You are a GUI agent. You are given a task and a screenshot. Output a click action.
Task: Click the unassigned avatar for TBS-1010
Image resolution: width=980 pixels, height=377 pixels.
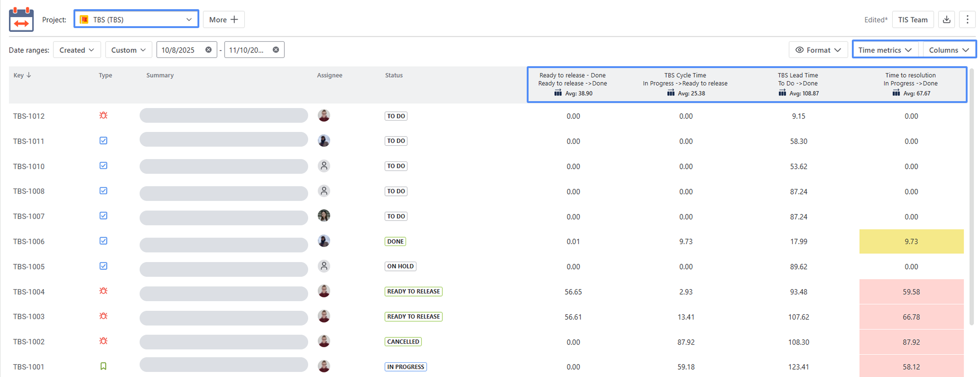point(324,166)
